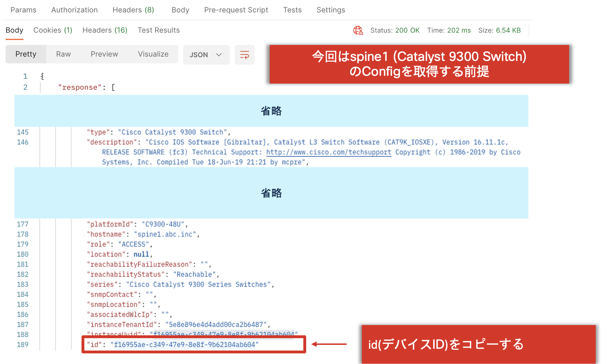This screenshot has height=364, width=601.
Task: Click the reachabilityStatus Reachable value
Action: point(195,274)
